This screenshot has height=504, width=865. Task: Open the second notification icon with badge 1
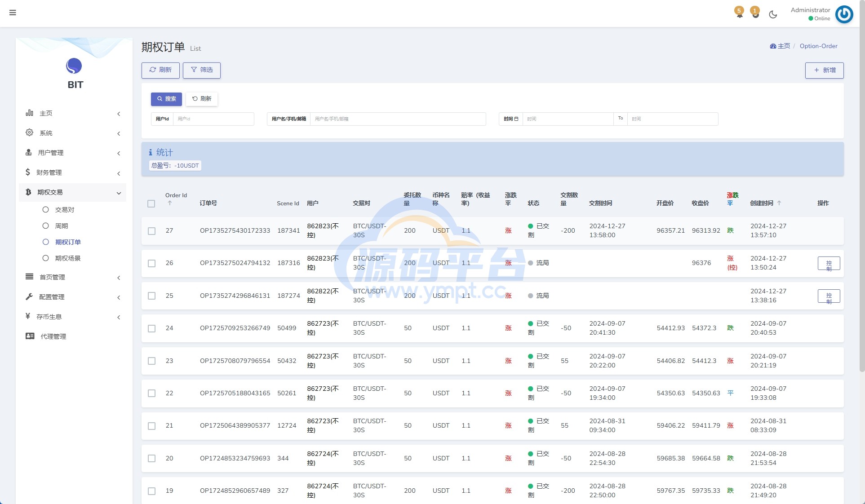755,13
